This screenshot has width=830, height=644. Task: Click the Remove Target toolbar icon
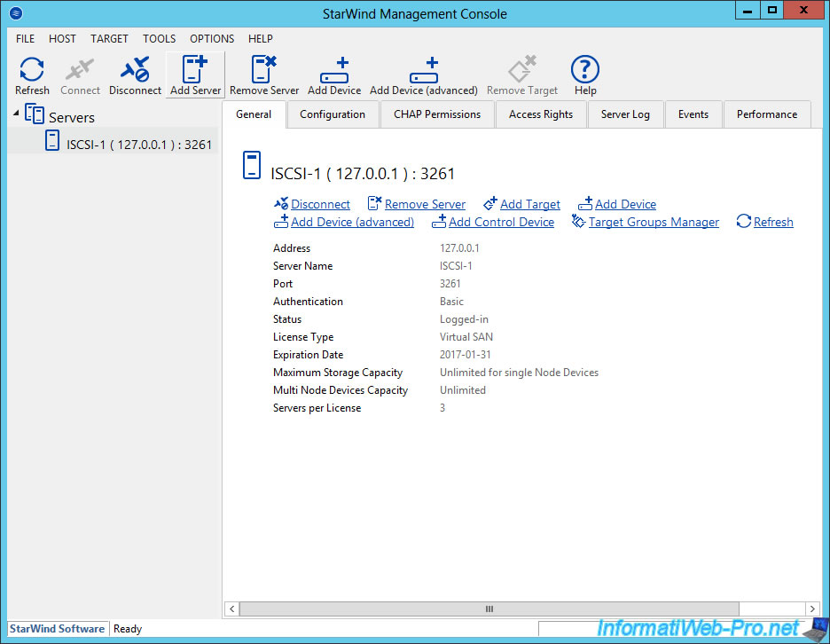click(522, 69)
